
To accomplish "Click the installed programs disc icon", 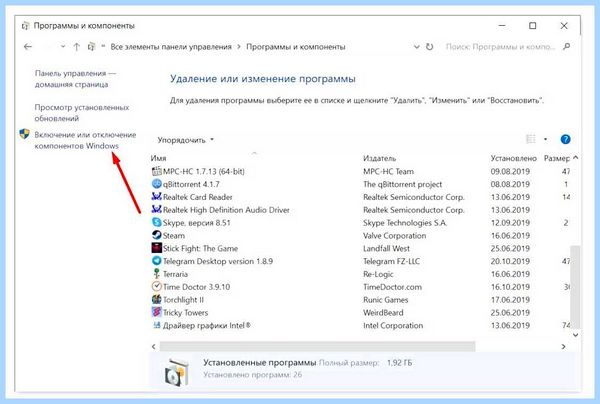I will point(176,372).
